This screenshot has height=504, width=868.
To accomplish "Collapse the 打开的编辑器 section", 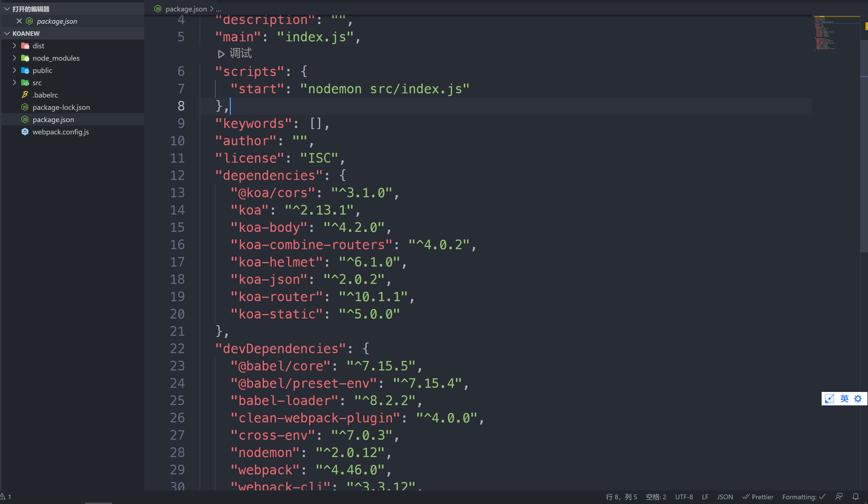I will (7, 9).
